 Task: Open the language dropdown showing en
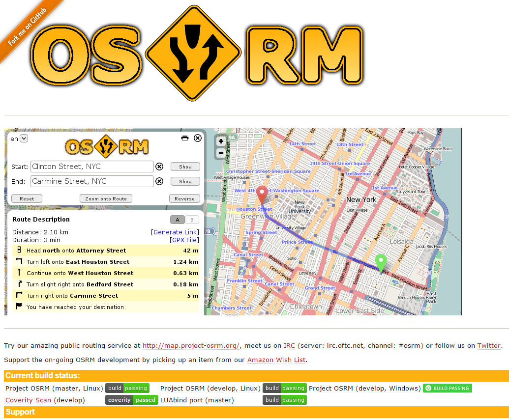pyautogui.click(x=24, y=139)
